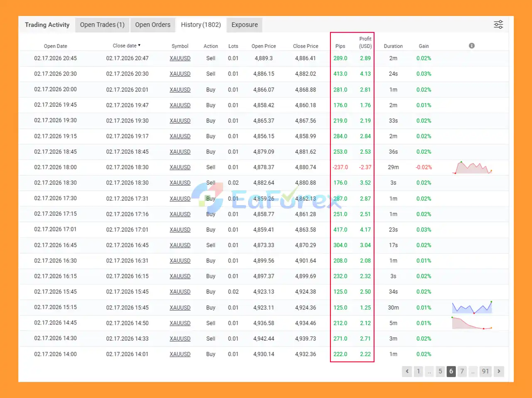Switch to the Exposure tab

click(244, 25)
